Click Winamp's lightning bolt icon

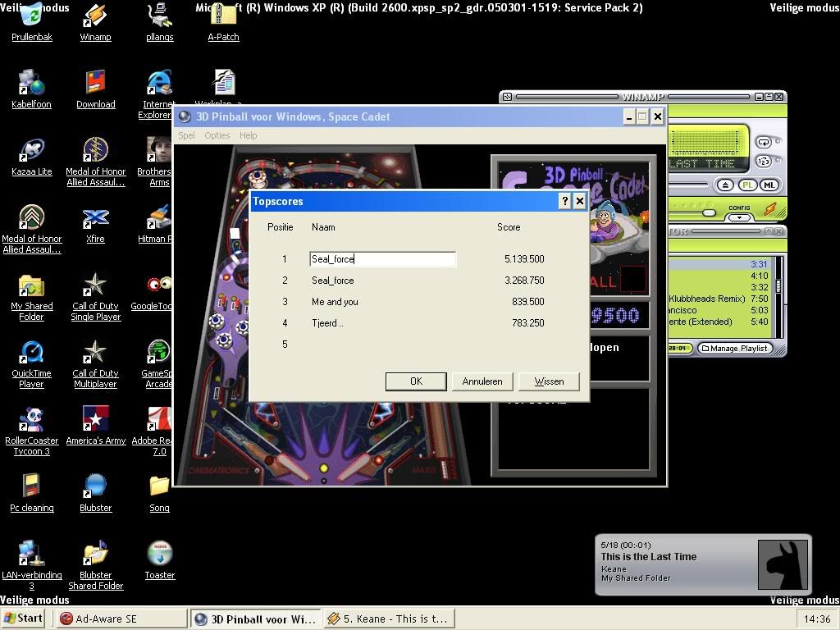769,208
